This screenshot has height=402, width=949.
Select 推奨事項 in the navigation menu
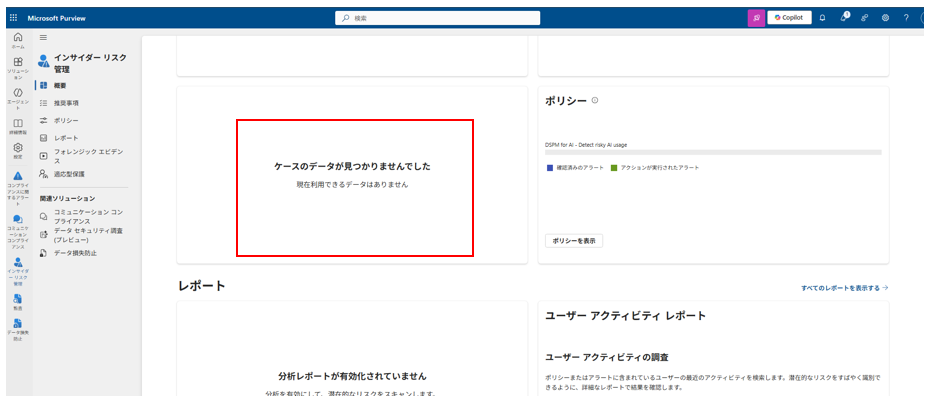66,103
